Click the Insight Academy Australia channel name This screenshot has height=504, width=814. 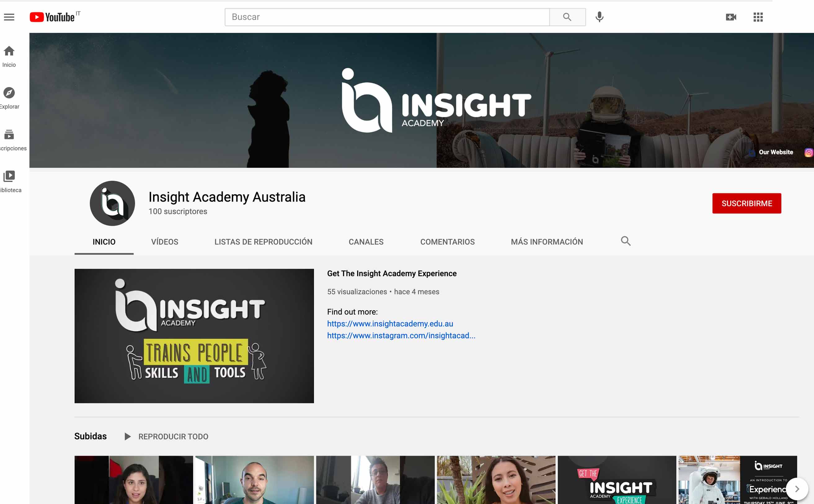click(227, 197)
